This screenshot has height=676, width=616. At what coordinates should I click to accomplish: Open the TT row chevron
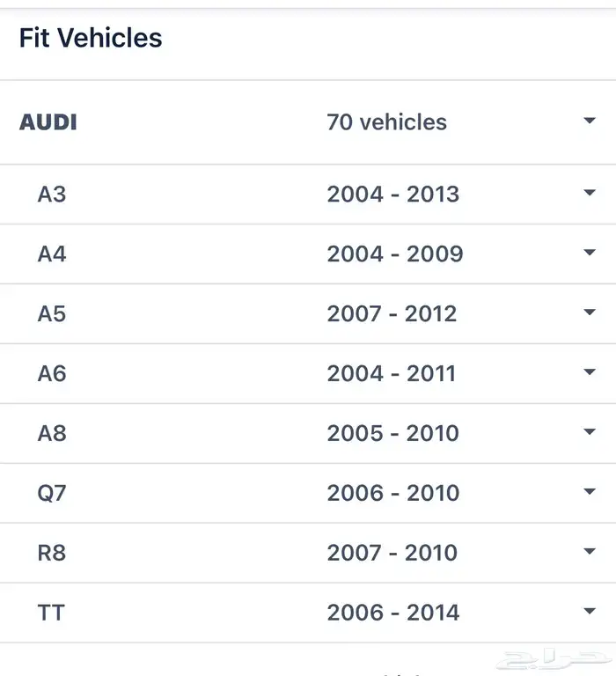[x=590, y=612]
